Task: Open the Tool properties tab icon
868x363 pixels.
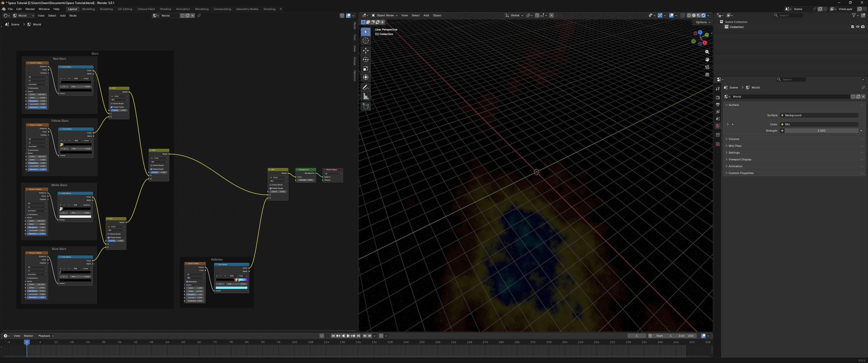Action: point(718,89)
